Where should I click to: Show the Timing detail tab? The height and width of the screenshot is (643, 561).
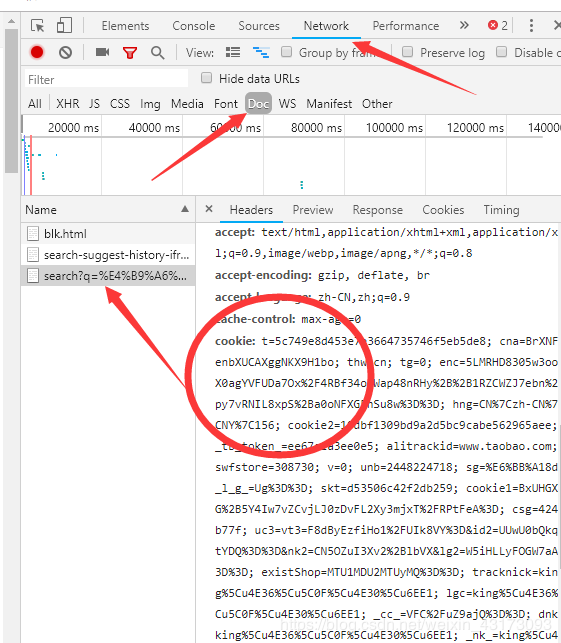coord(501,210)
